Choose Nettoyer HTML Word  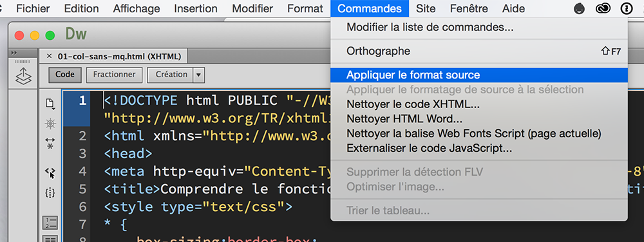[x=479, y=119]
